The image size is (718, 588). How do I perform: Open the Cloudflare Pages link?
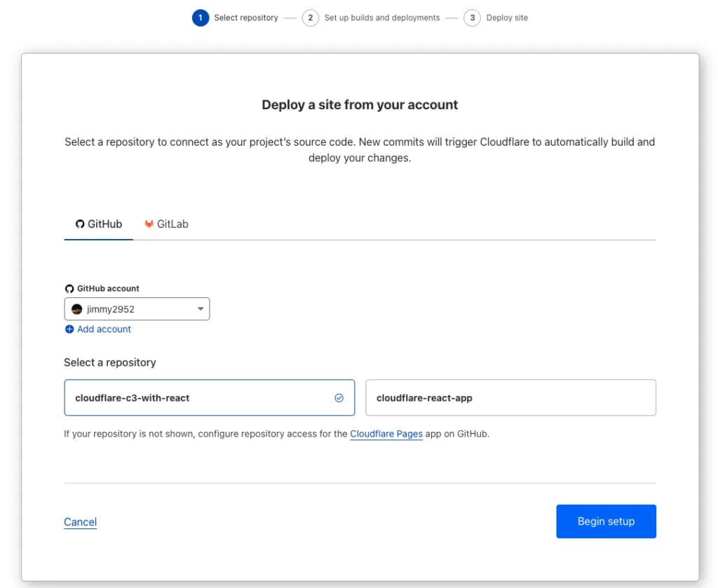point(386,433)
